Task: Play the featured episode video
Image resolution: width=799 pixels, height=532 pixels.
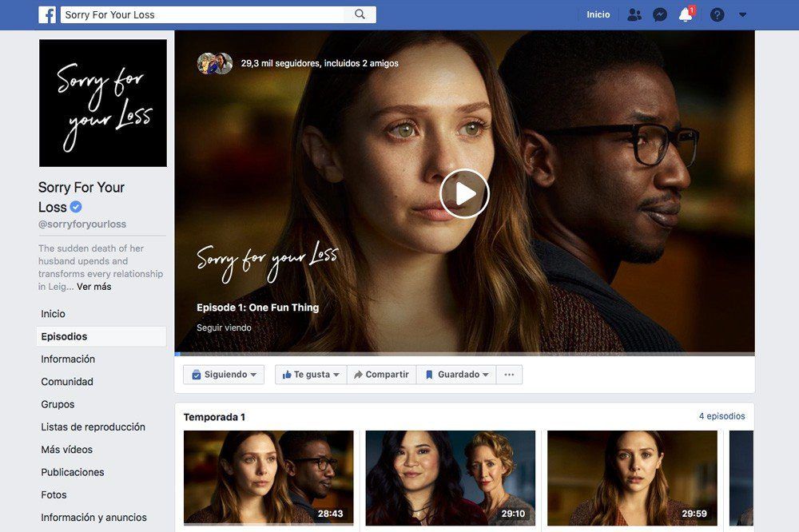Action: (x=464, y=193)
